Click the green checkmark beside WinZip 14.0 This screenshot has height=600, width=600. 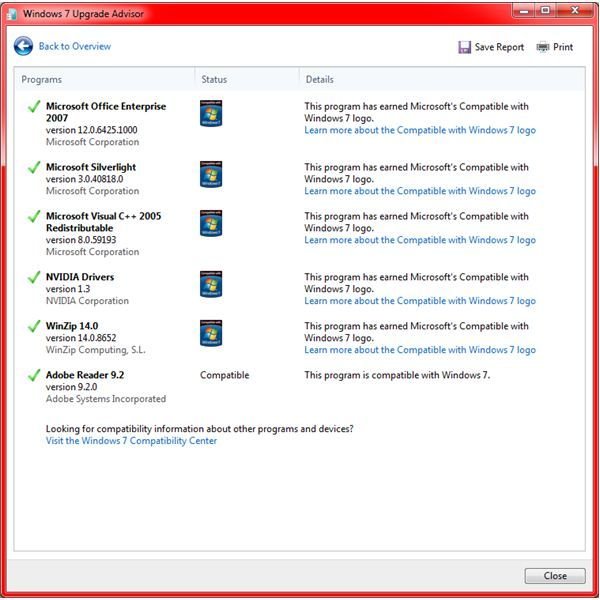(x=34, y=326)
